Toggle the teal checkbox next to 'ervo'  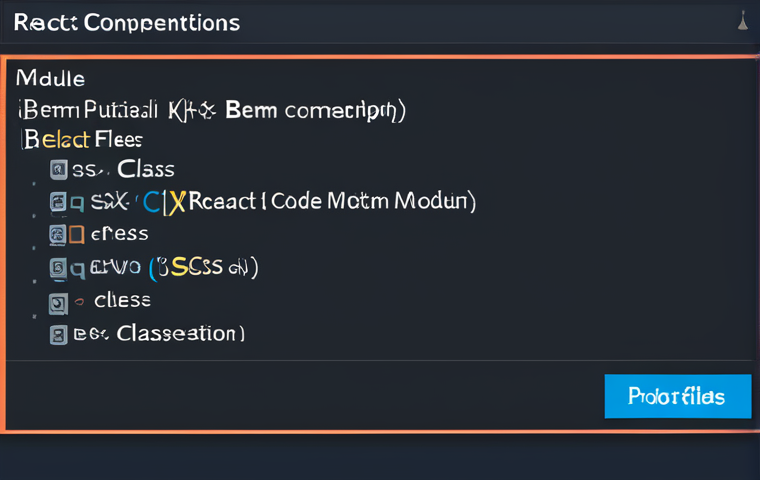78,270
